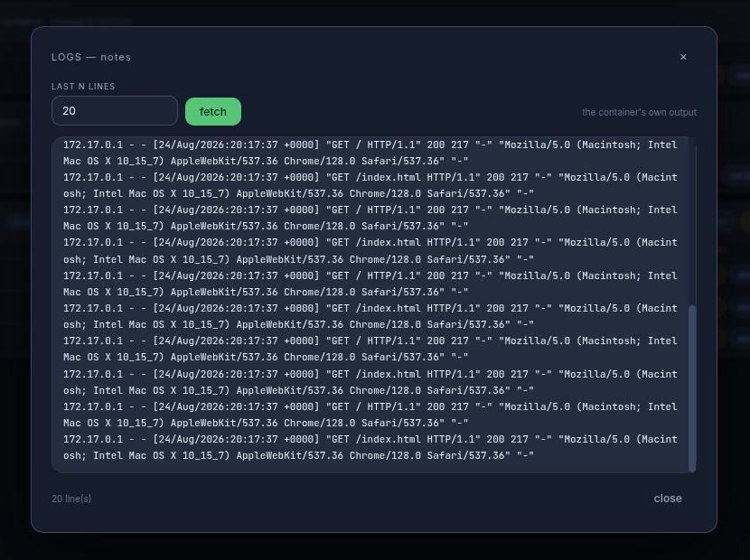Focus the Last N Lines input field
The height and width of the screenshot is (560, 750).
tap(115, 111)
